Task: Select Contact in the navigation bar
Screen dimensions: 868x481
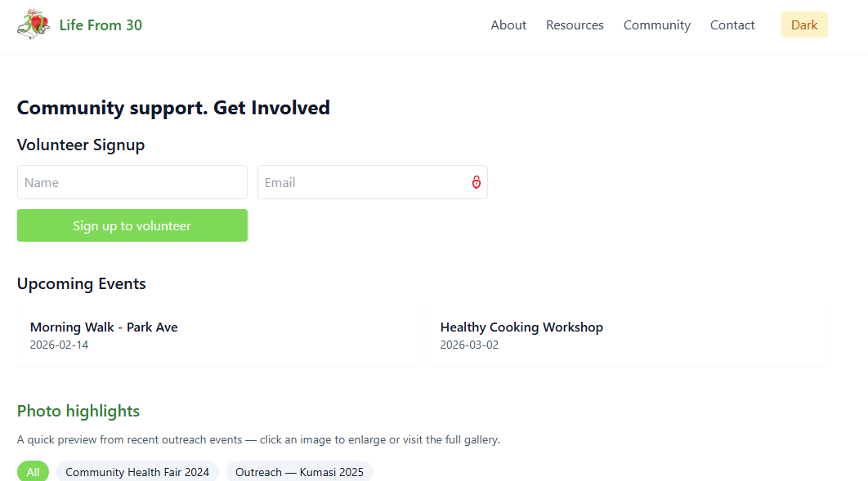Action: [732, 25]
